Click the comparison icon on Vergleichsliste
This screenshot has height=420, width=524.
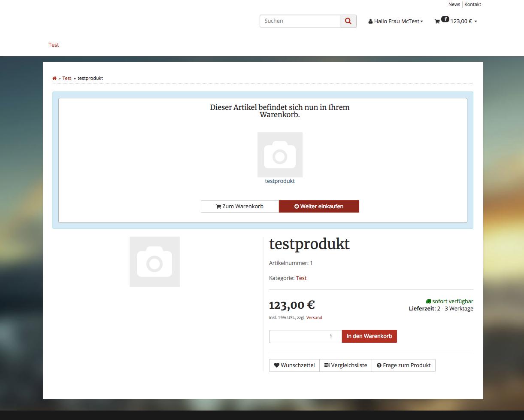click(x=328, y=365)
